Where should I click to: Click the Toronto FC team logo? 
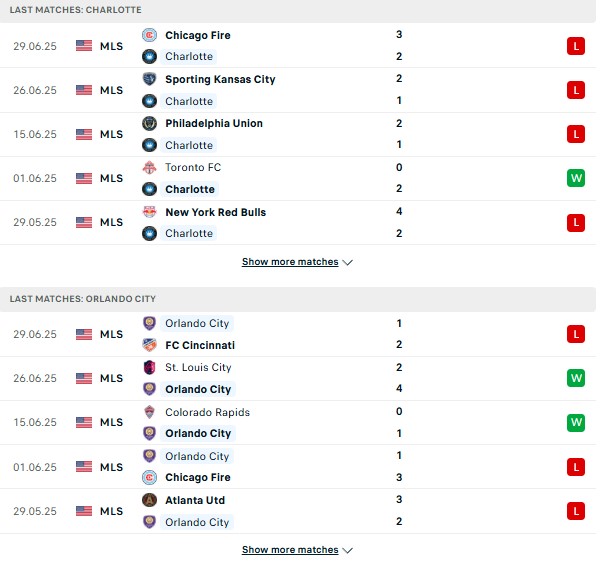[149, 167]
